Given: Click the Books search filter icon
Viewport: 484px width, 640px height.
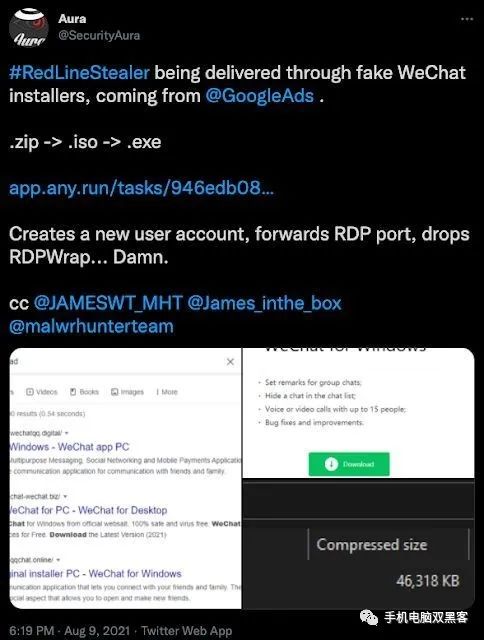Looking at the screenshot, I should pos(73,392).
